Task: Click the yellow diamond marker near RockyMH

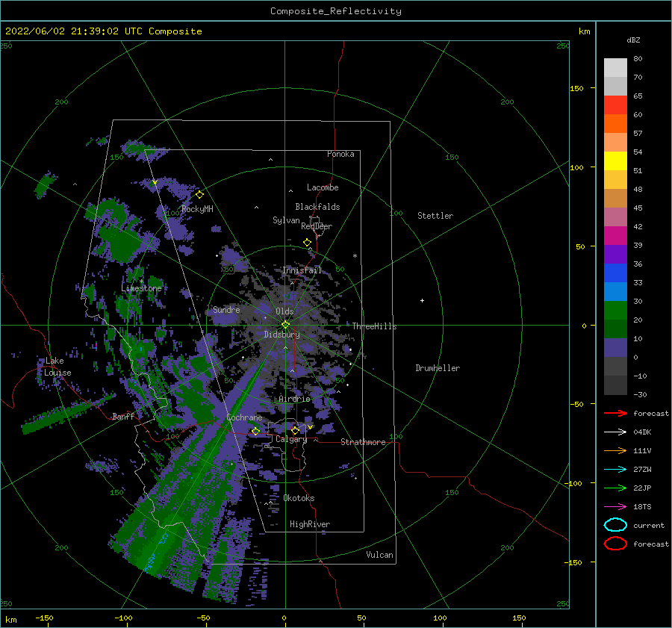Action: [x=199, y=195]
